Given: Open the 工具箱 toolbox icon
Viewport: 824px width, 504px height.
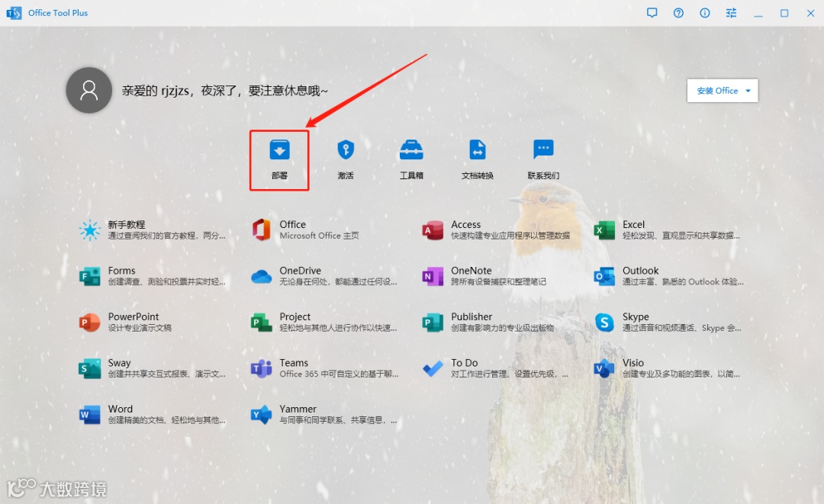Looking at the screenshot, I should click(x=411, y=149).
